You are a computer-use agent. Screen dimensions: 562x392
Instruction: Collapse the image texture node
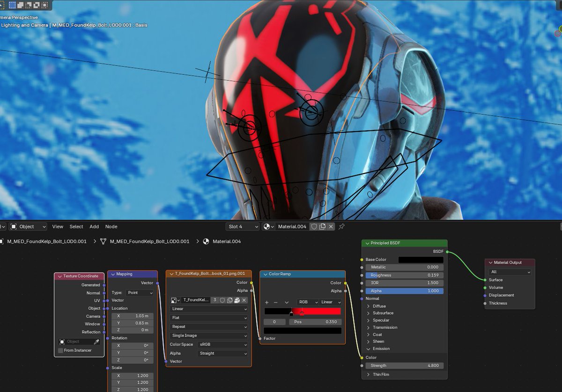171,274
